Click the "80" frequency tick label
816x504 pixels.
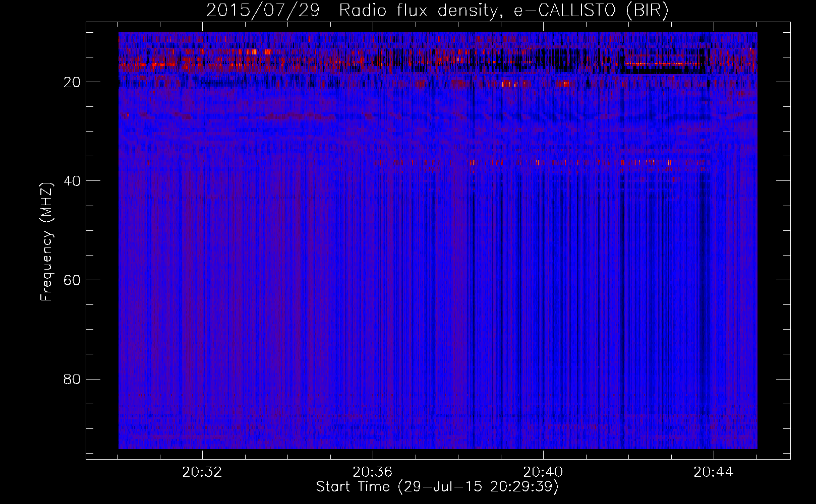(73, 379)
